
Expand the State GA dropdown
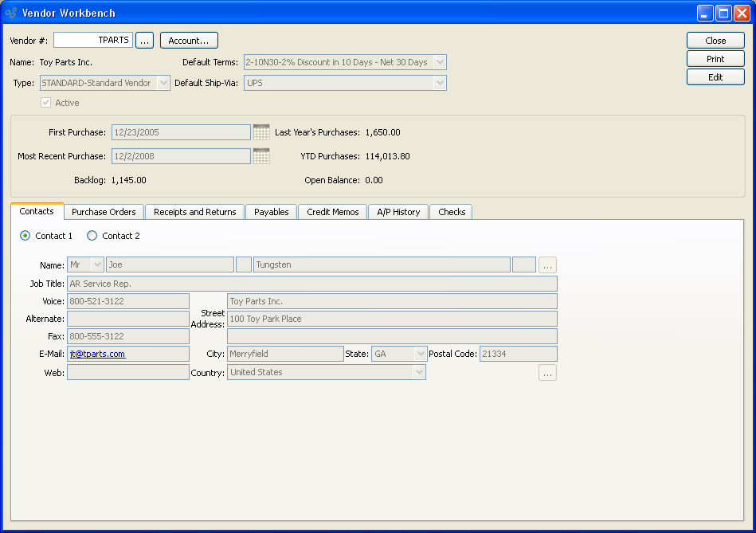point(421,354)
